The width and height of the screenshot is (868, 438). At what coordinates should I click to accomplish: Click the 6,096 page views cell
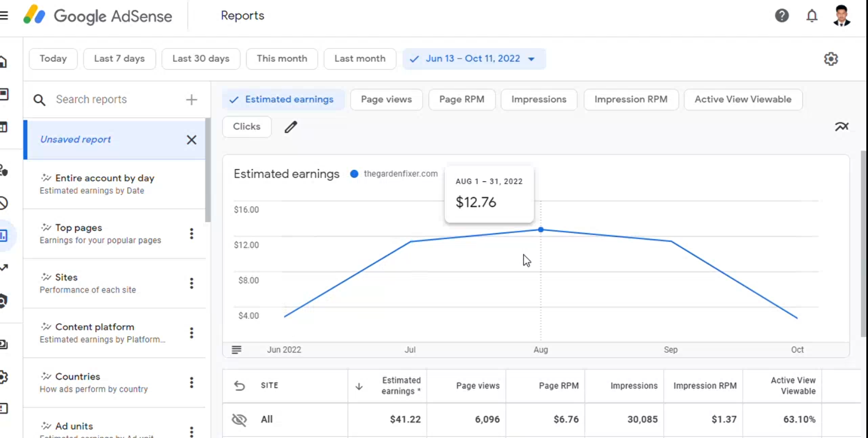click(x=487, y=419)
